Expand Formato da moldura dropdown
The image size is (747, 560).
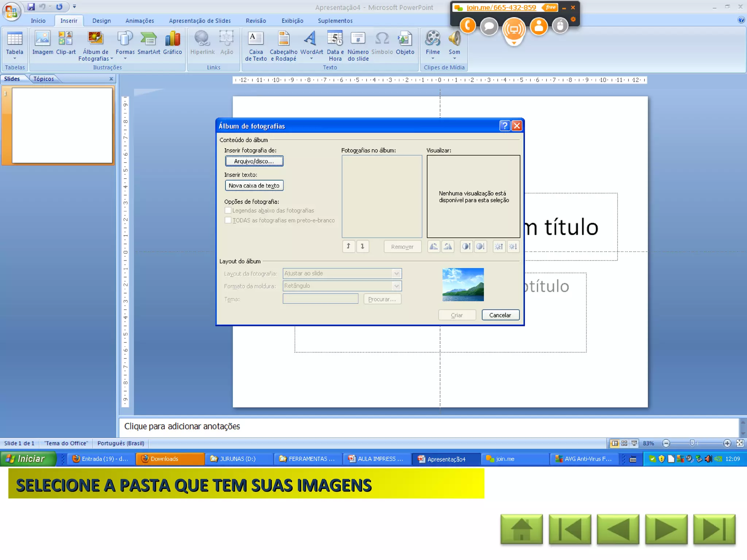point(396,286)
